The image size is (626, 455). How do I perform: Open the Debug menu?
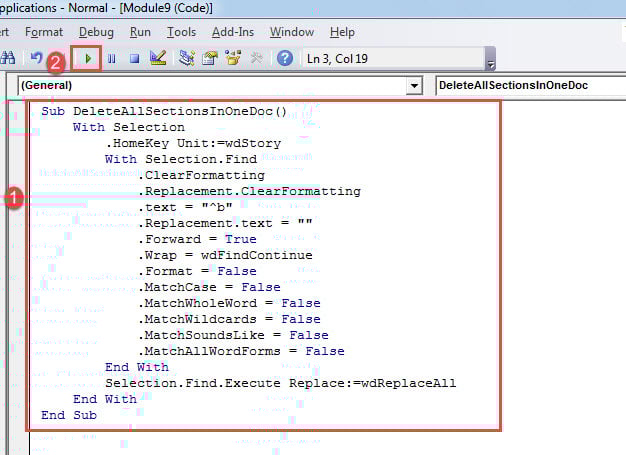tap(96, 32)
